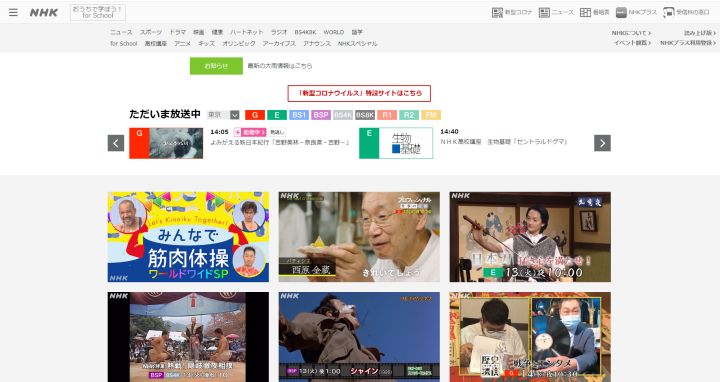Click the NHK logo
This screenshot has height=382, width=720.
coord(44,13)
